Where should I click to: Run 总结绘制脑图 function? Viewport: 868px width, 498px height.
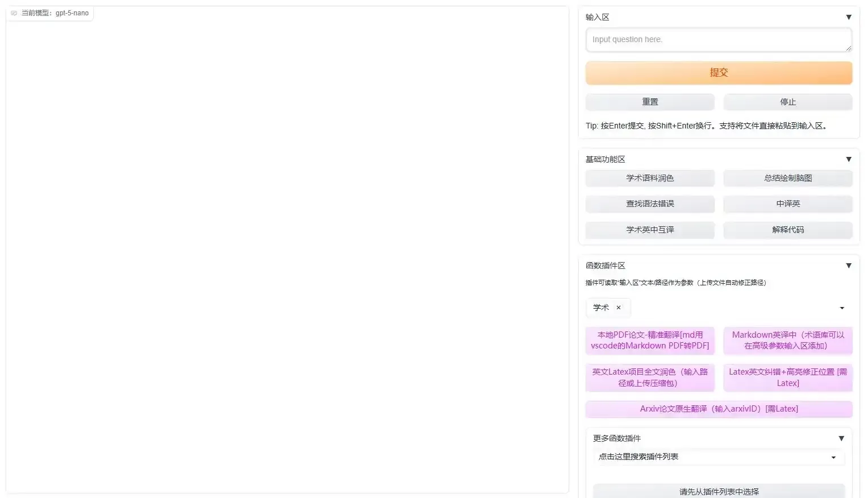788,178
